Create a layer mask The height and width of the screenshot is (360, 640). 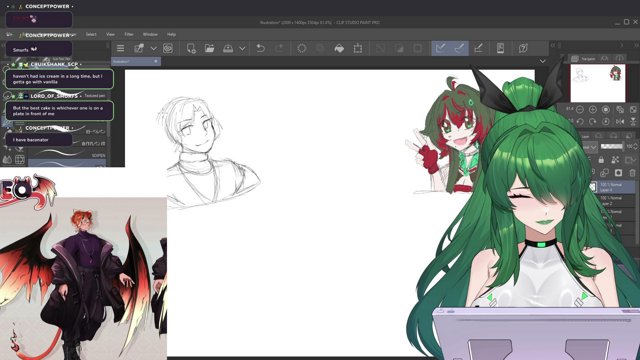[618, 173]
